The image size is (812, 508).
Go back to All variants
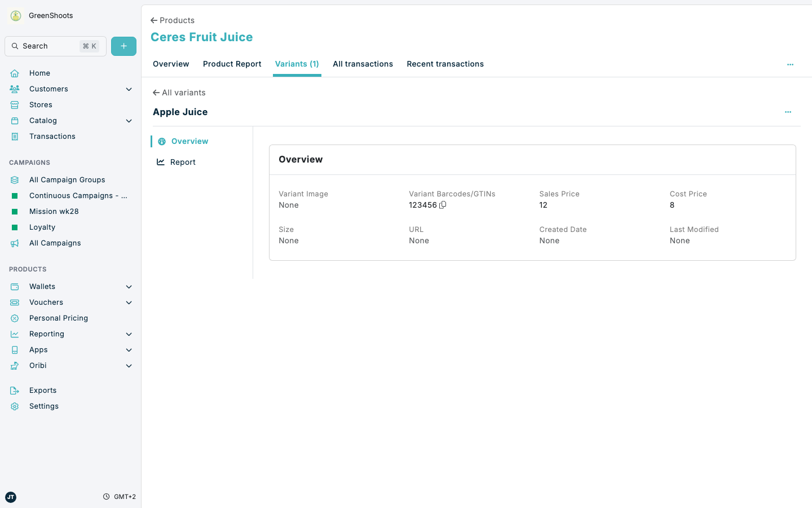pos(179,93)
